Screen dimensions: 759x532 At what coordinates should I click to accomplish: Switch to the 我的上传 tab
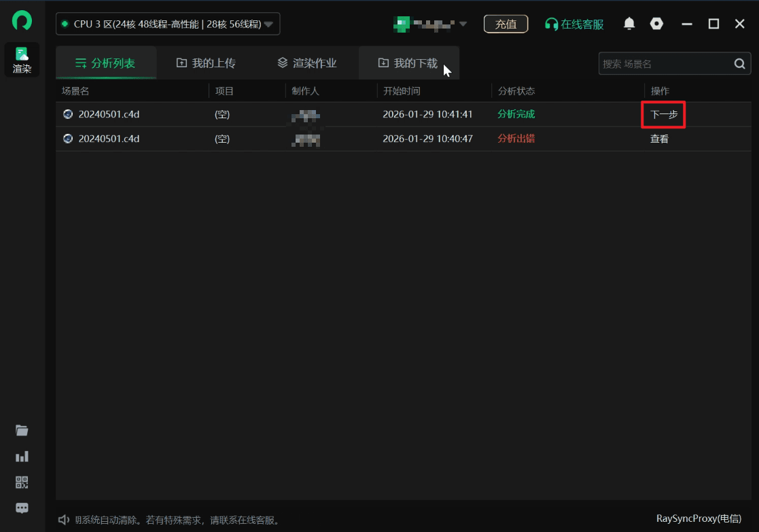pyautogui.click(x=206, y=63)
